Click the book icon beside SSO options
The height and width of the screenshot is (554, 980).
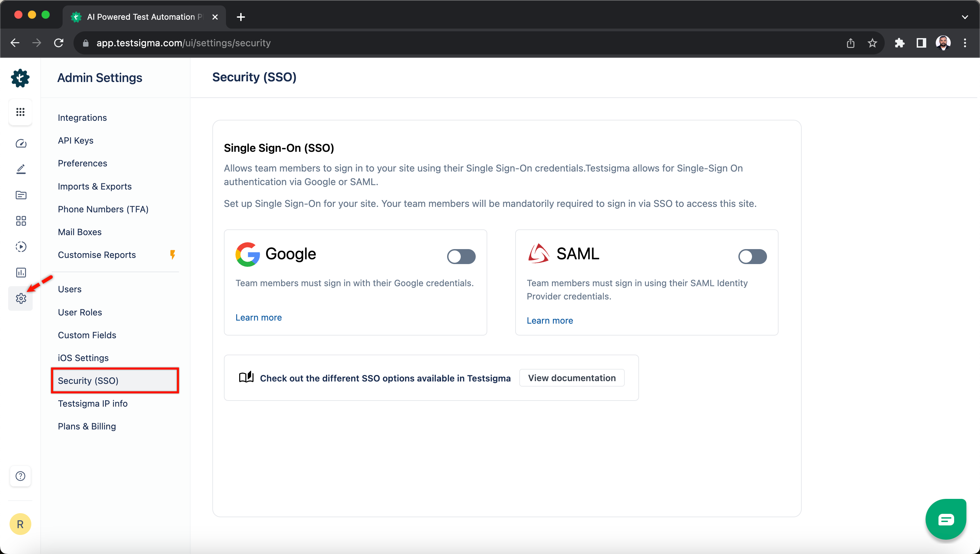tap(246, 377)
